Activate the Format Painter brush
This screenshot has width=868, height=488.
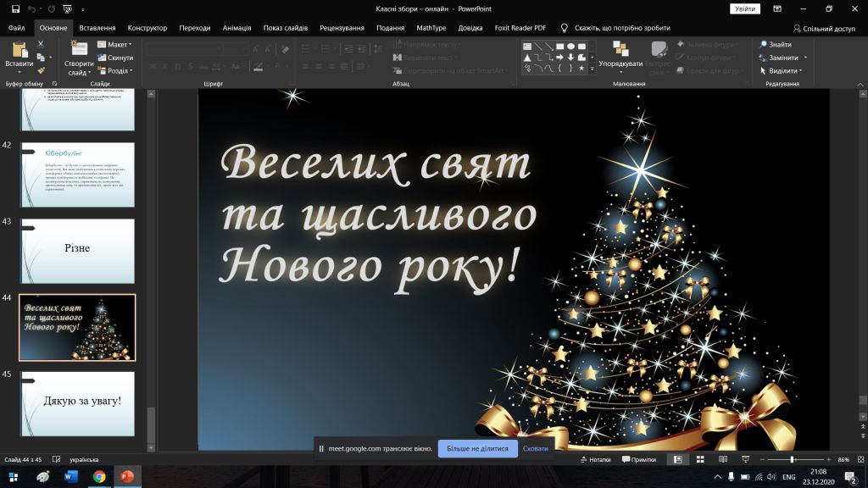[41, 70]
